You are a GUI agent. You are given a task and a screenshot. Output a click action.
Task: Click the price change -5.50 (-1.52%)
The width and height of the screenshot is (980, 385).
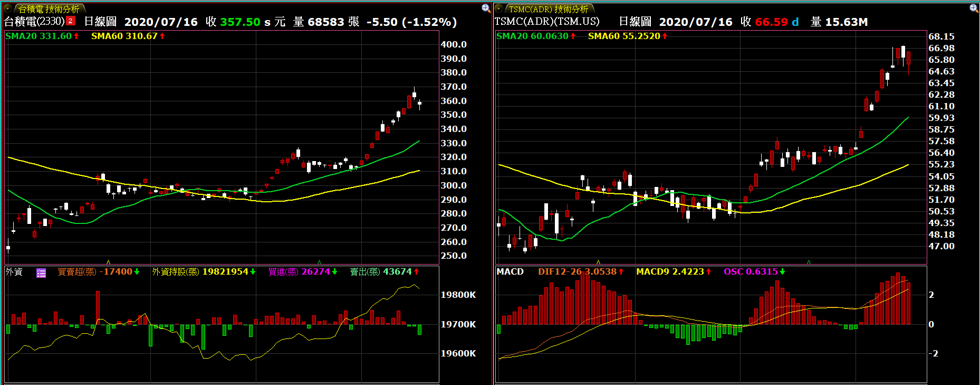(411, 22)
